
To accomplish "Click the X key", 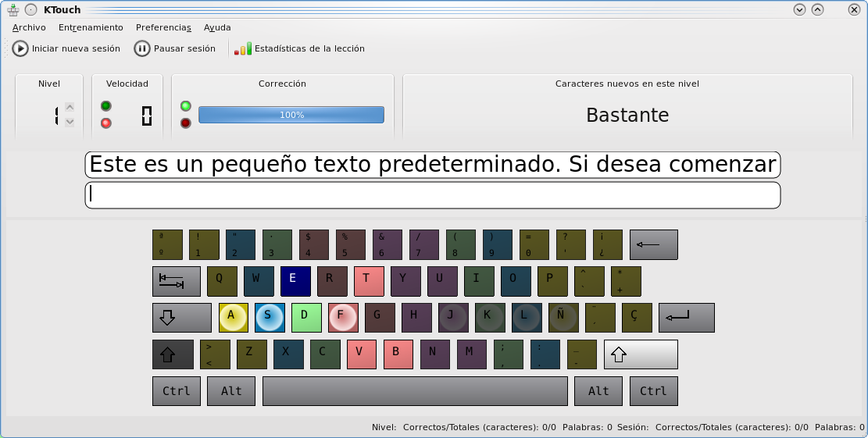I will coord(288,354).
